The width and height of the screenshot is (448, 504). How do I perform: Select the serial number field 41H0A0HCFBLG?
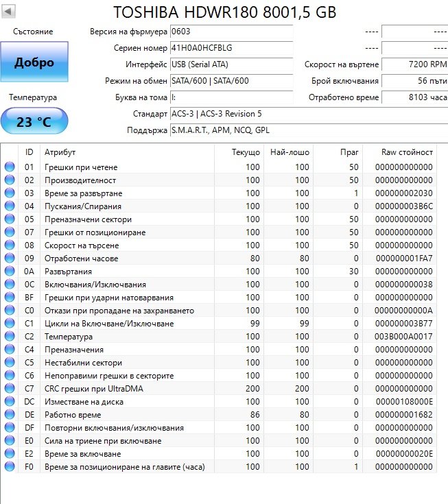click(x=231, y=48)
